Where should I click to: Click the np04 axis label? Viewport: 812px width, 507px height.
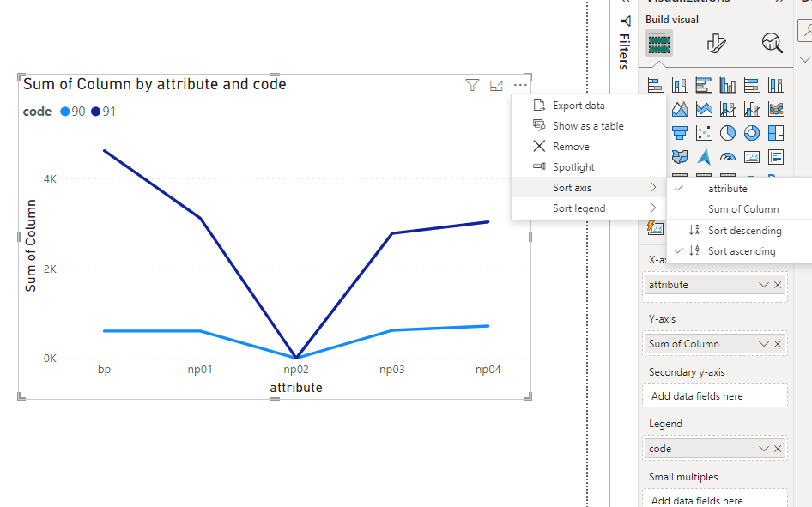point(488,370)
